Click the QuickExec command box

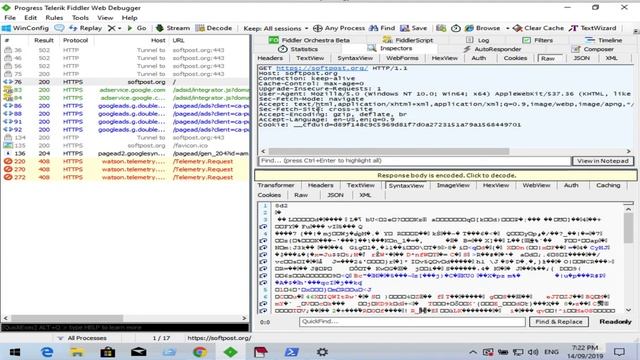click(125, 327)
